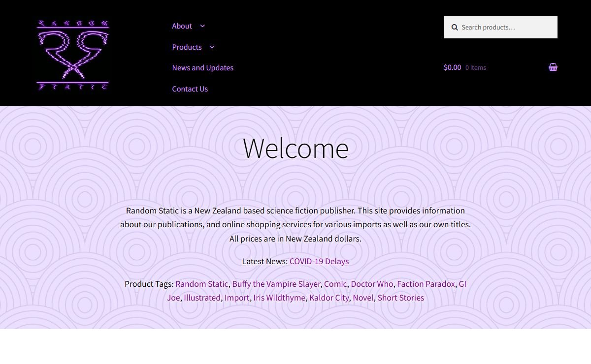The height and width of the screenshot is (364, 591).
Task: Click the 'Product Tags:' label
Action: [149, 284]
